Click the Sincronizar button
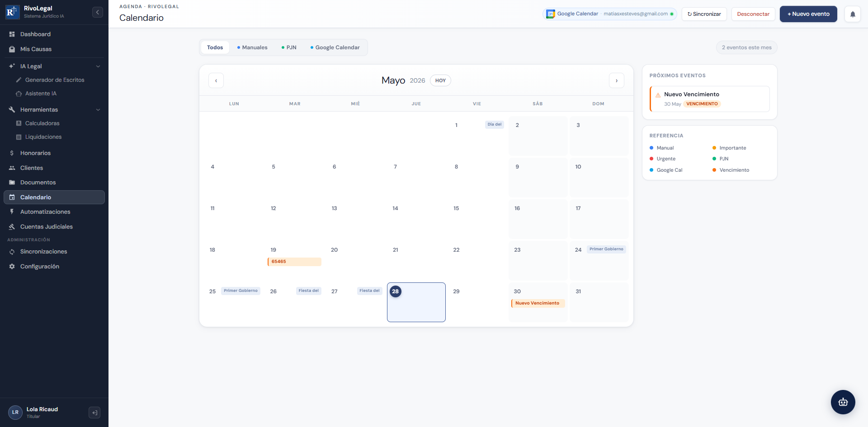 [704, 14]
